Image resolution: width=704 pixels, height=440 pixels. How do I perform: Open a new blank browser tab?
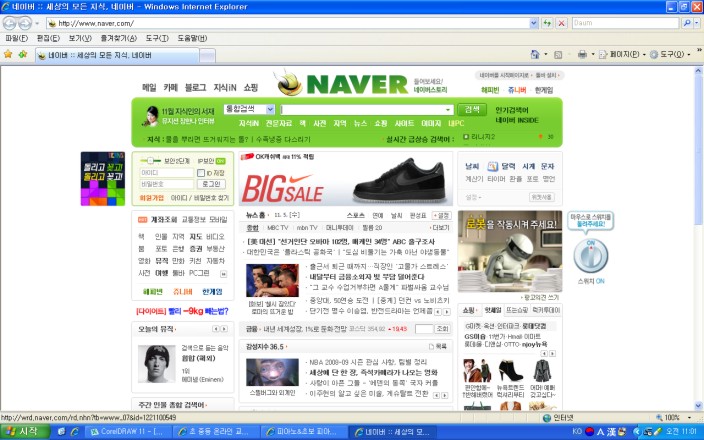[207, 56]
